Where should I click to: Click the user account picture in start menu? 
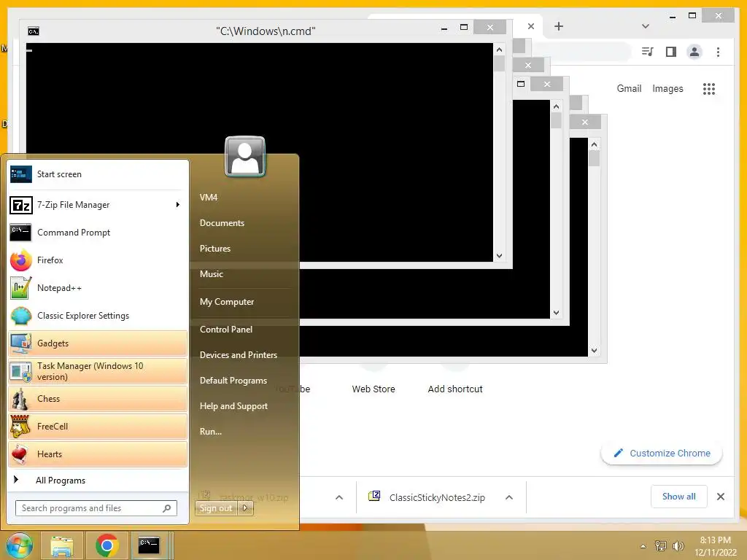[x=245, y=156]
